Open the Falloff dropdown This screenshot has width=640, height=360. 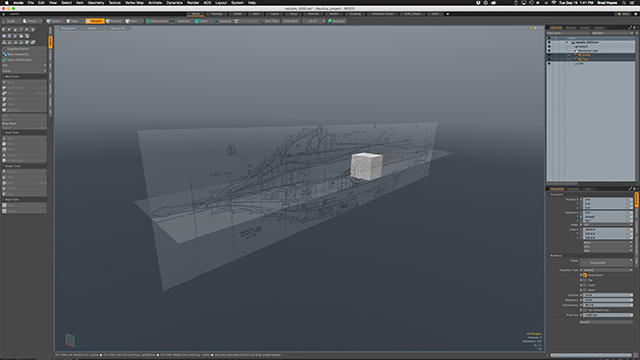tap(203, 21)
